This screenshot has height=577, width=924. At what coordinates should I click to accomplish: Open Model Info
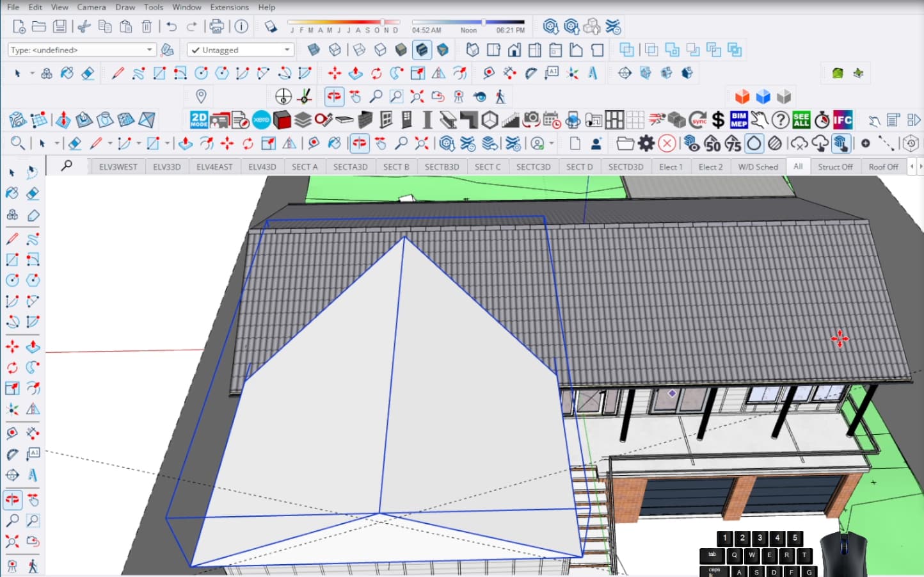241,26
